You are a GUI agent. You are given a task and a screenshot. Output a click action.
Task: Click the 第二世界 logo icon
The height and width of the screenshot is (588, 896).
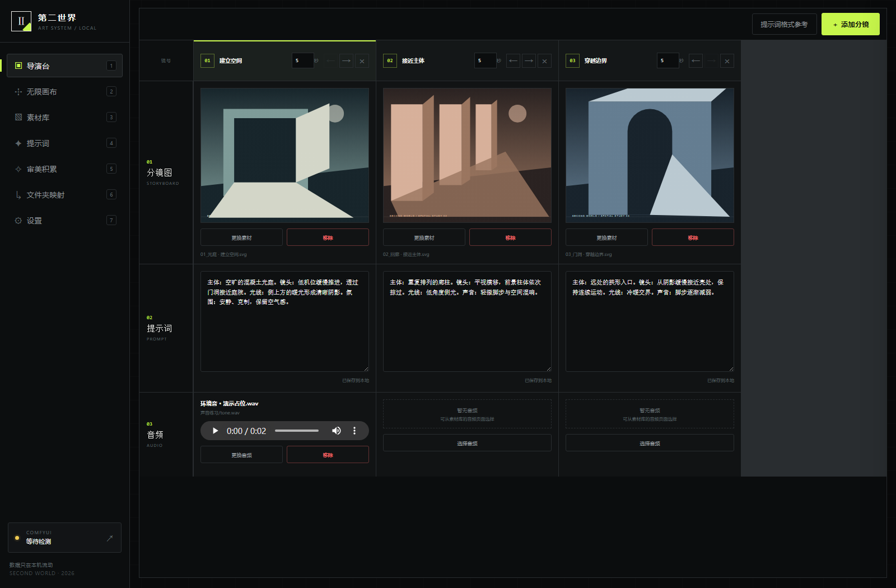tap(21, 21)
